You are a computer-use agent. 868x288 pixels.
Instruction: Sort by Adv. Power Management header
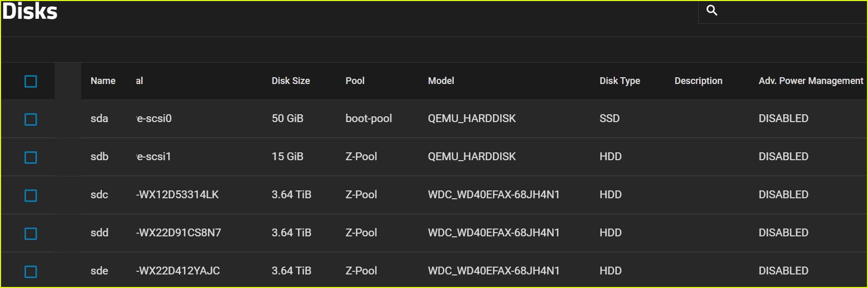click(811, 81)
